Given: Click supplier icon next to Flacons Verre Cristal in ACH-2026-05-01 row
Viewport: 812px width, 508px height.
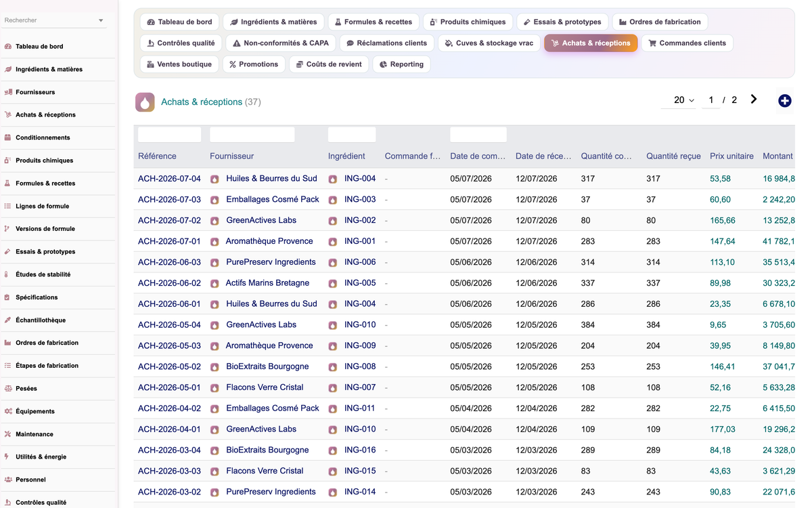Looking at the screenshot, I should (x=215, y=388).
